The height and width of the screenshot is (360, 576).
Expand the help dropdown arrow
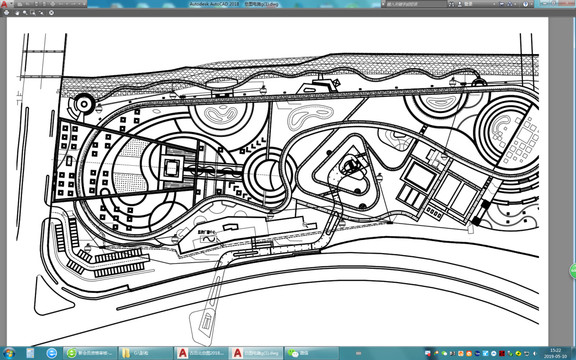point(532,4)
